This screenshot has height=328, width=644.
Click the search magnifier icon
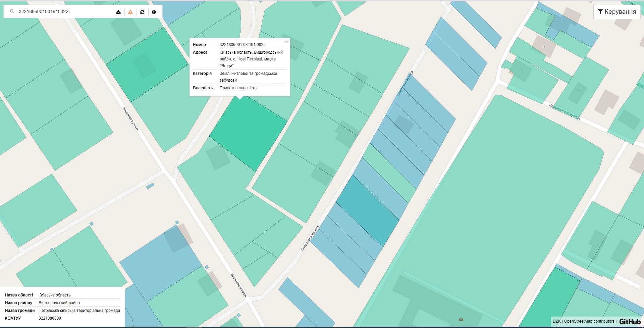pos(12,11)
